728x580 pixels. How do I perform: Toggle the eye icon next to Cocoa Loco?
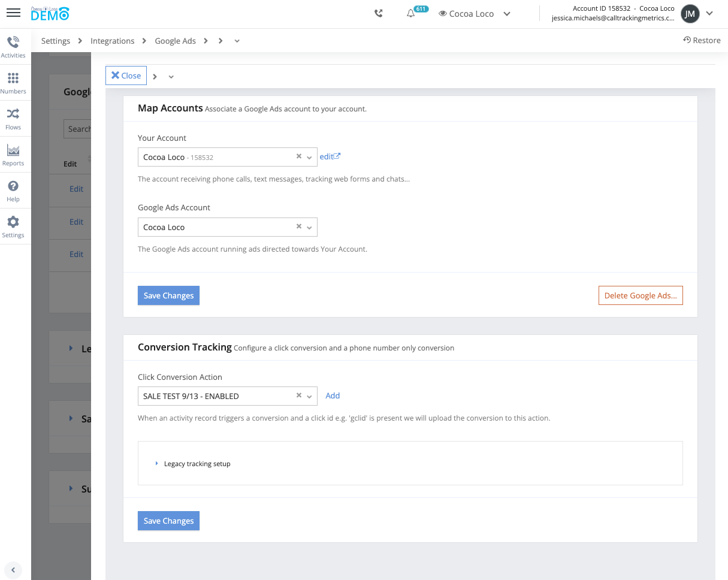coord(442,13)
